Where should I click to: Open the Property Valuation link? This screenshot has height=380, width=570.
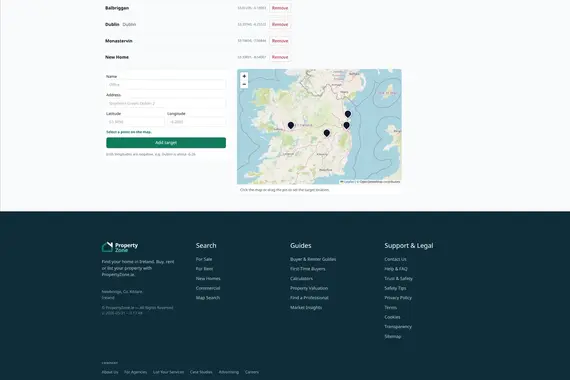pyautogui.click(x=309, y=288)
